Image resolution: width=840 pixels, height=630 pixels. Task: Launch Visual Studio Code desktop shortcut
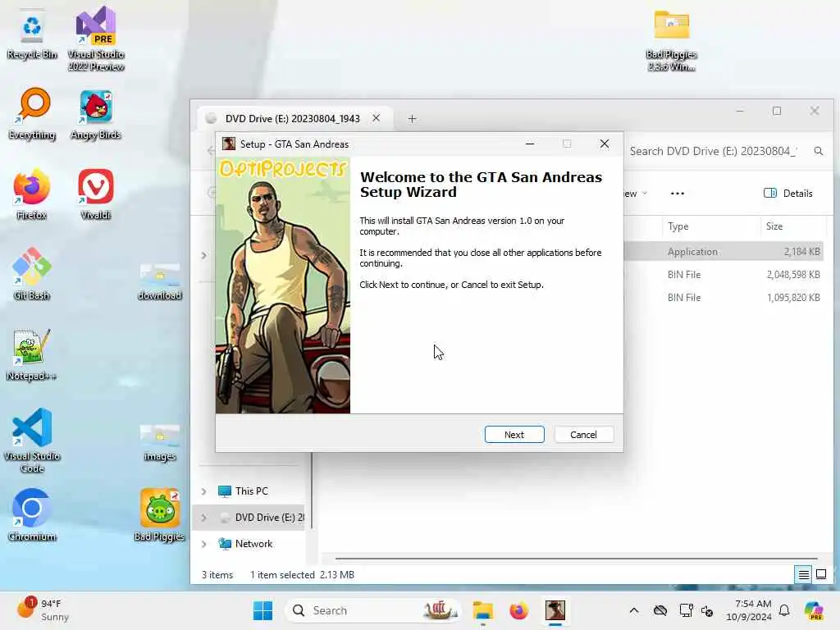pyautogui.click(x=32, y=441)
